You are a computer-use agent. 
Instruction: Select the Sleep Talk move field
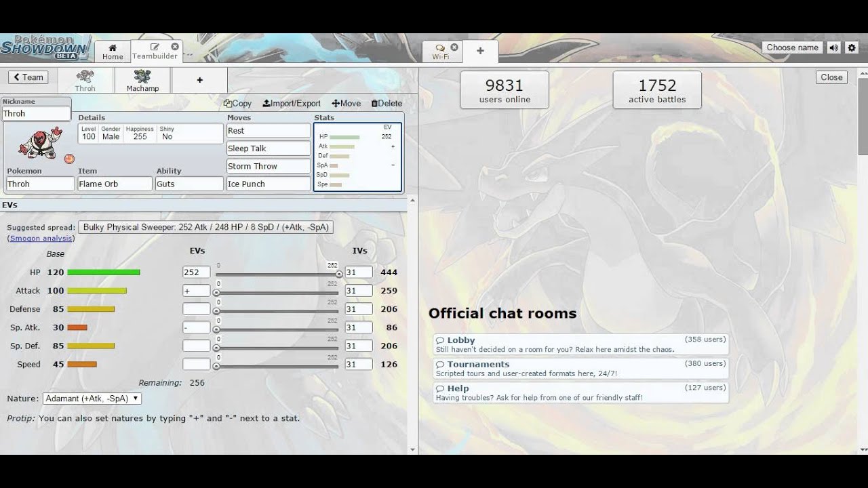click(x=269, y=148)
